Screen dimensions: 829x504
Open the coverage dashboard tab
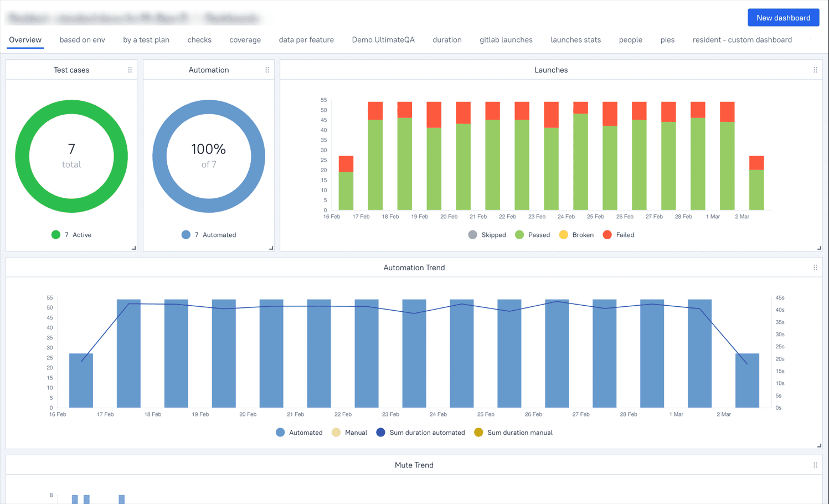pos(245,40)
